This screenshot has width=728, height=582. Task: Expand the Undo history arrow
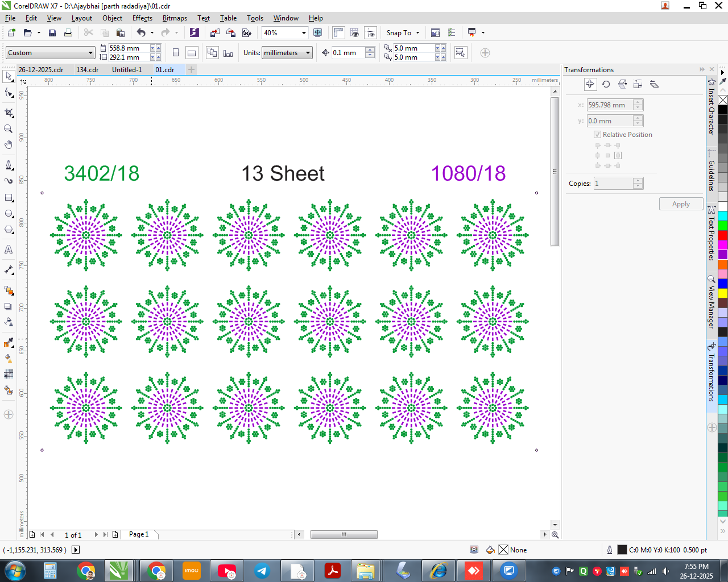[x=152, y=33]
